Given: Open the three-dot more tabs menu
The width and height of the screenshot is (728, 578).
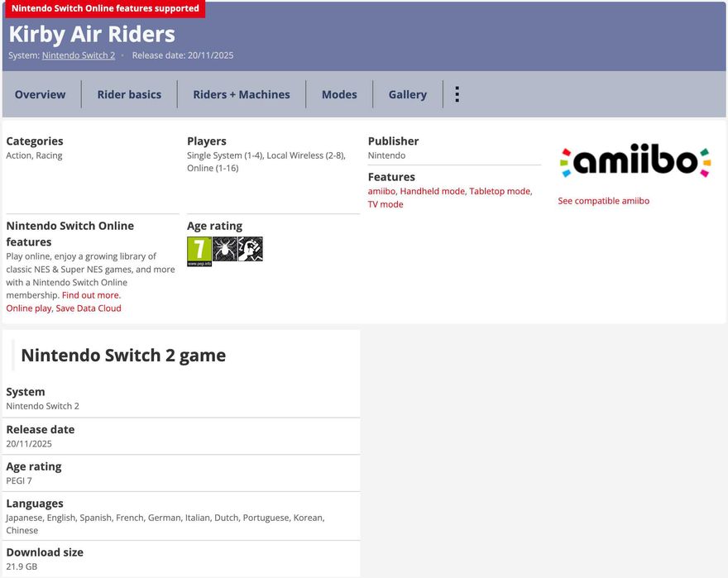Looking at the screenshot, I should [x=457, y=94].
